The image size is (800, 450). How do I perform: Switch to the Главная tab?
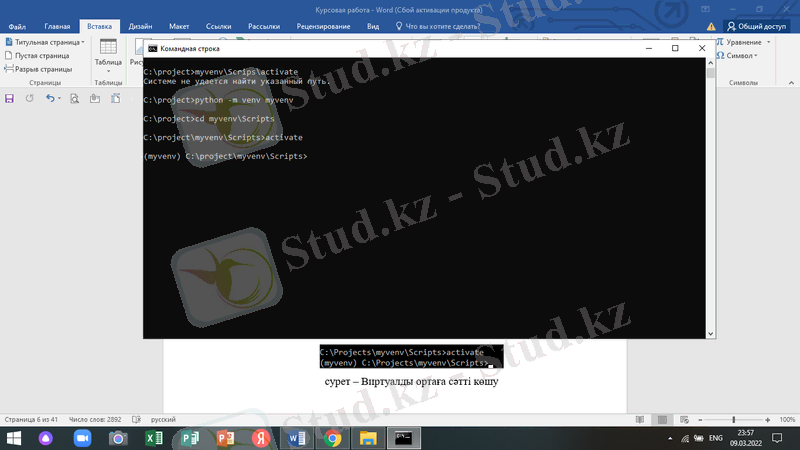tap(58, 27)
